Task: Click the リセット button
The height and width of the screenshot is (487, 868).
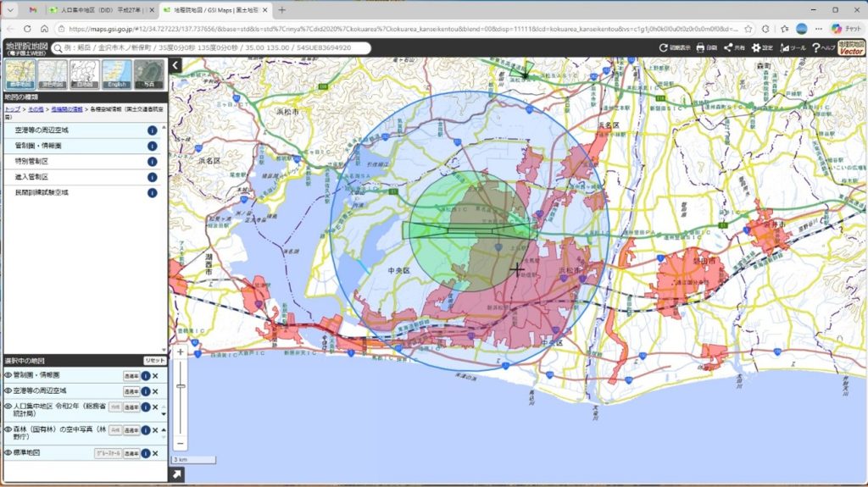Action: (x=154, y=361)
